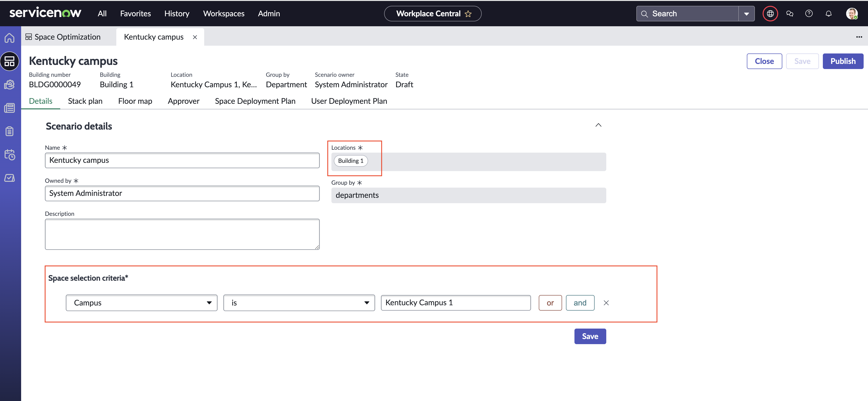The height and width of the screenshot is (401, 868).
Task: Open the globe scope selector icon
Action: click(x=770, y=14)
